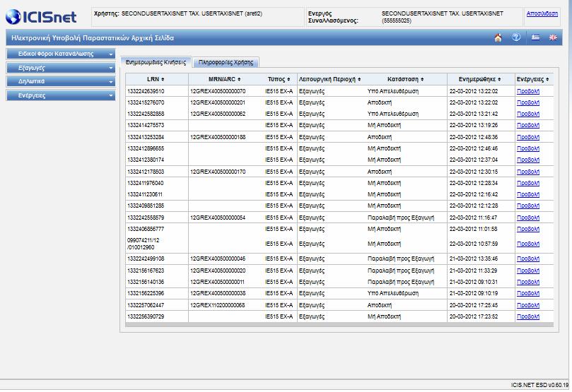
Task: Click the table's horizontal scrollbar
Action: pyautogui.click(x=339, y=325)
